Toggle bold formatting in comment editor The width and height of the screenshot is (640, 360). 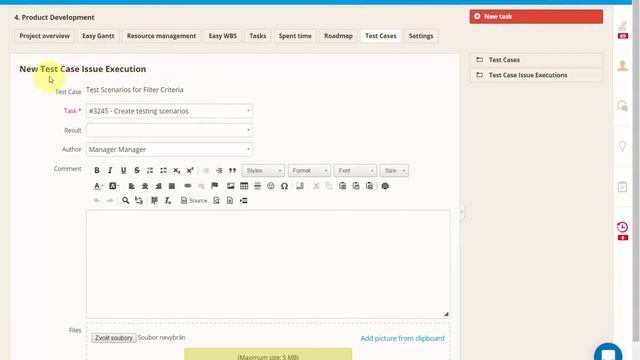coord(97,170)
